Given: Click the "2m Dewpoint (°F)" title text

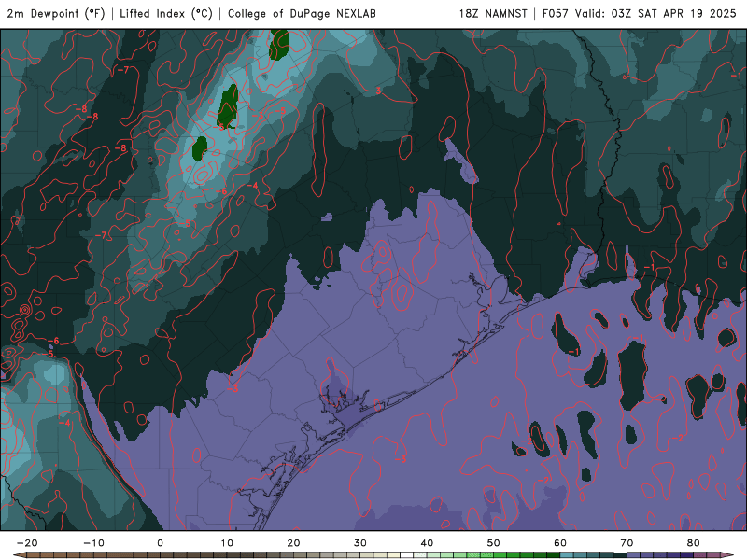Looking at the screenshot, I should (x=56, y=13).
